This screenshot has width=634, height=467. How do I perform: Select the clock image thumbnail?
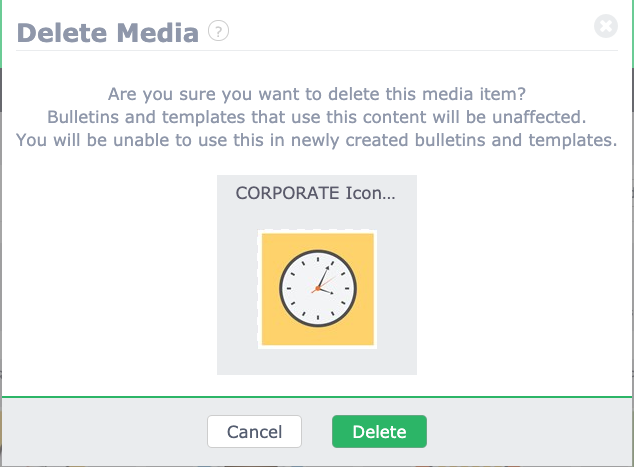317,289
